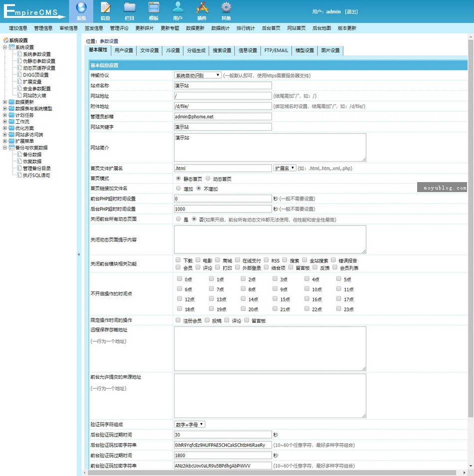Click the EmpireCMS logo
The image size is (474, 476).
click(34, 11)
